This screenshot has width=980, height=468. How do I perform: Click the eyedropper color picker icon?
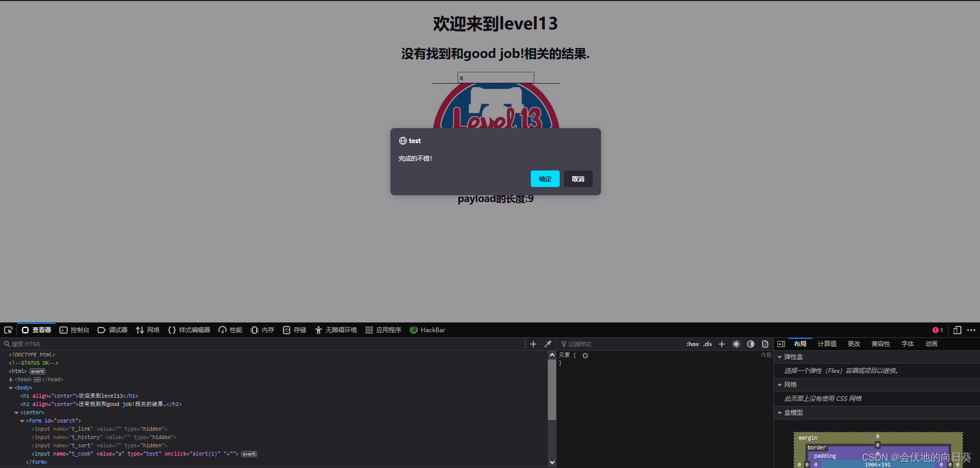pos(548,344)
